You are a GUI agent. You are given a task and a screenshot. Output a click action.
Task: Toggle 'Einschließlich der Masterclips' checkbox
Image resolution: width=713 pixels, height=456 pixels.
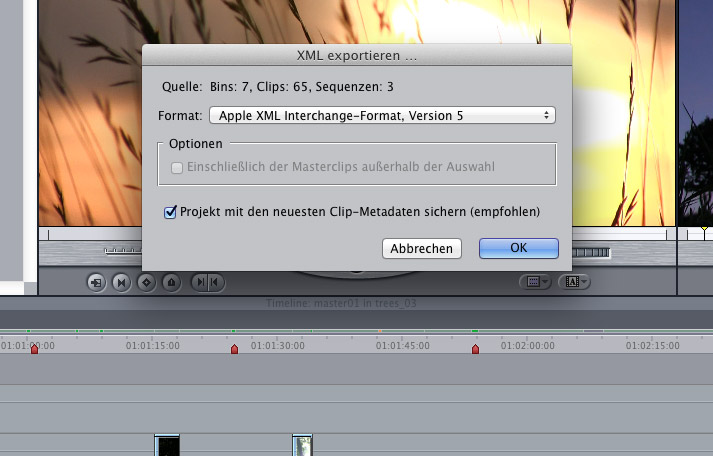pyautogui.click(x=177, y=167)
